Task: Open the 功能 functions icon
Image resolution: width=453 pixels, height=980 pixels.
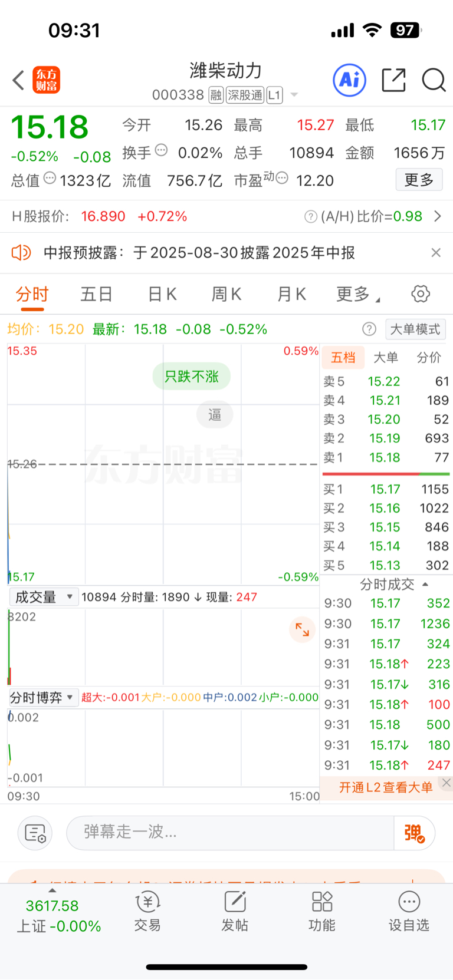Action: point(322,911)
